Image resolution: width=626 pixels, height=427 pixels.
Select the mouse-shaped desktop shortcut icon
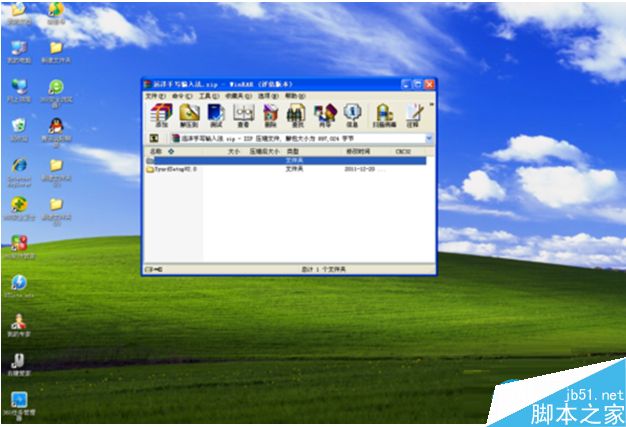click(x=18, y=364)
